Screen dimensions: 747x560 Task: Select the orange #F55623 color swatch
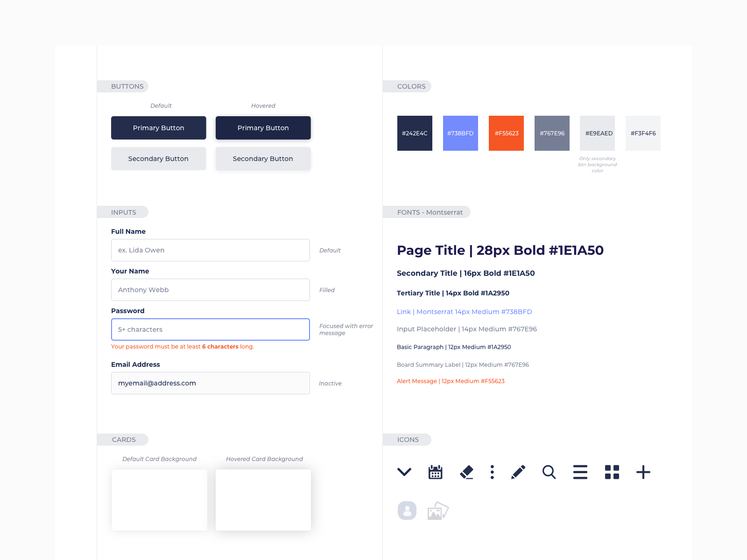click(x=506, y=133)
